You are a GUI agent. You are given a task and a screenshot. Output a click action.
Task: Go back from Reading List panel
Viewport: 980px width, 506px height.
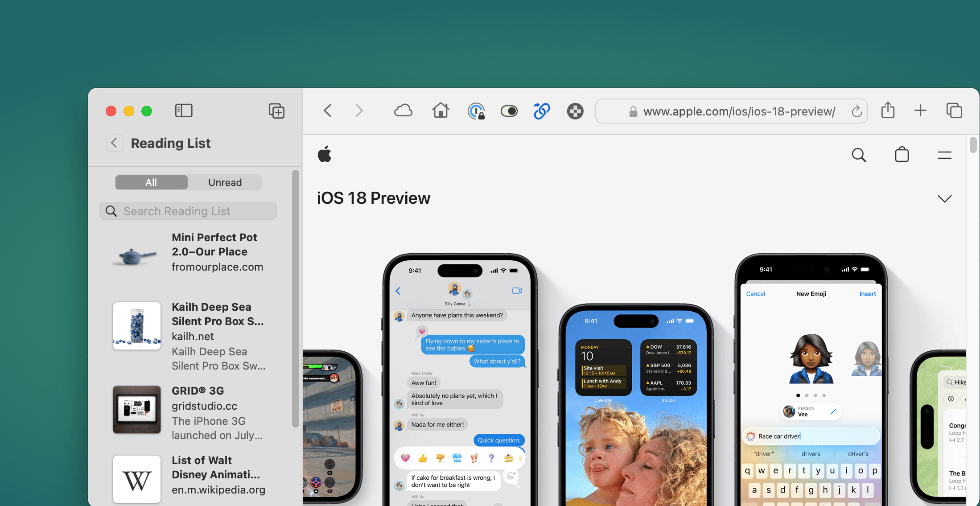[x=114, y=143]
